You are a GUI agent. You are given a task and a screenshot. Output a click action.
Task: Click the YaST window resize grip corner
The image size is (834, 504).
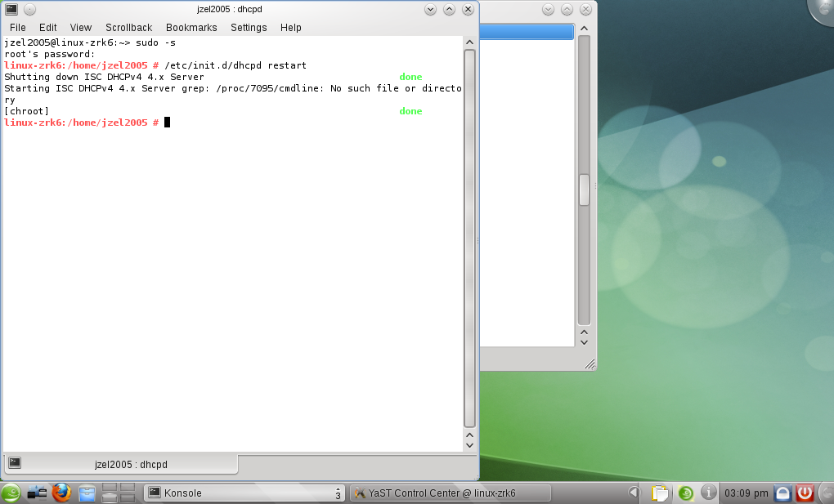590,364
